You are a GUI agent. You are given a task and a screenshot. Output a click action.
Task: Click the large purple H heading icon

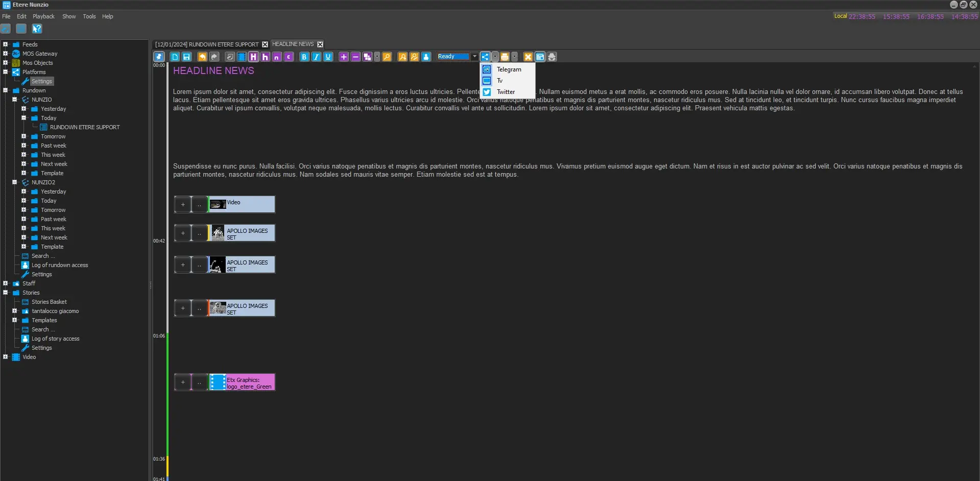[253, 57]
